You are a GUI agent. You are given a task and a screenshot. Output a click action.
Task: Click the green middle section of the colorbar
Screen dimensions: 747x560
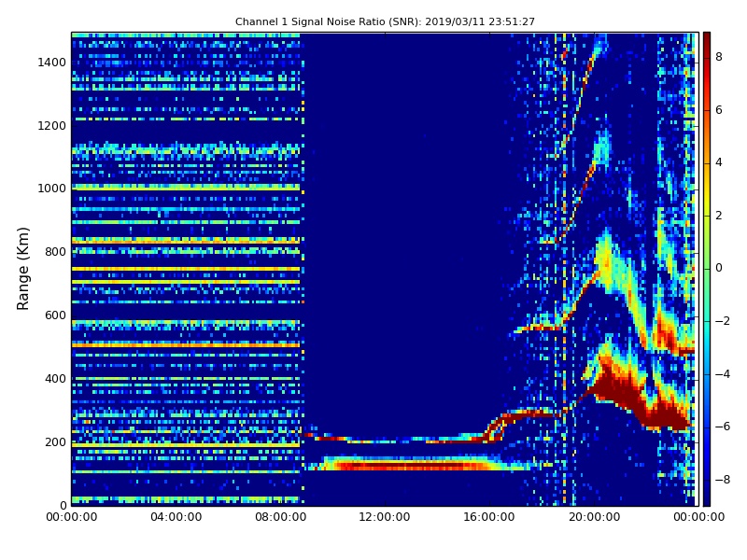(707, 269)
